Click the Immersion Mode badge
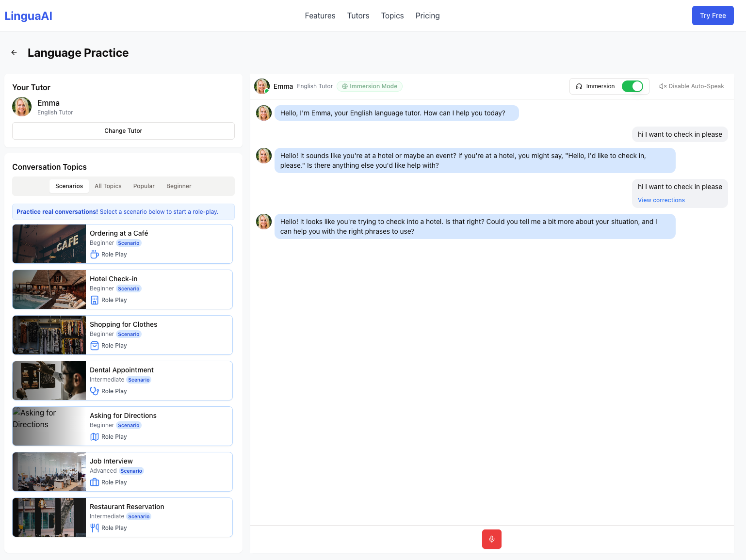746x560 pixels. 370,86
